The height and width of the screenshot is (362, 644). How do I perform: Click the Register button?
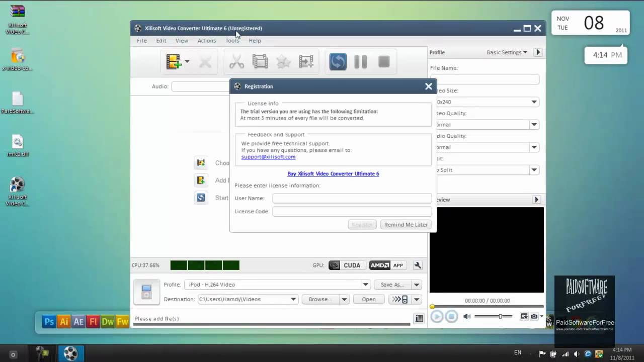click(x=362, y=225)
